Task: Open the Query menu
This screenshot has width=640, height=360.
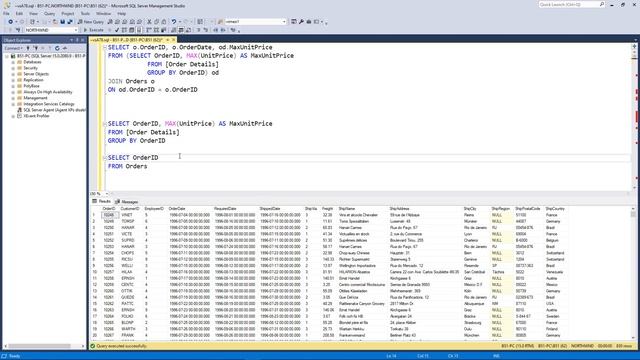Action: (49, 13)
